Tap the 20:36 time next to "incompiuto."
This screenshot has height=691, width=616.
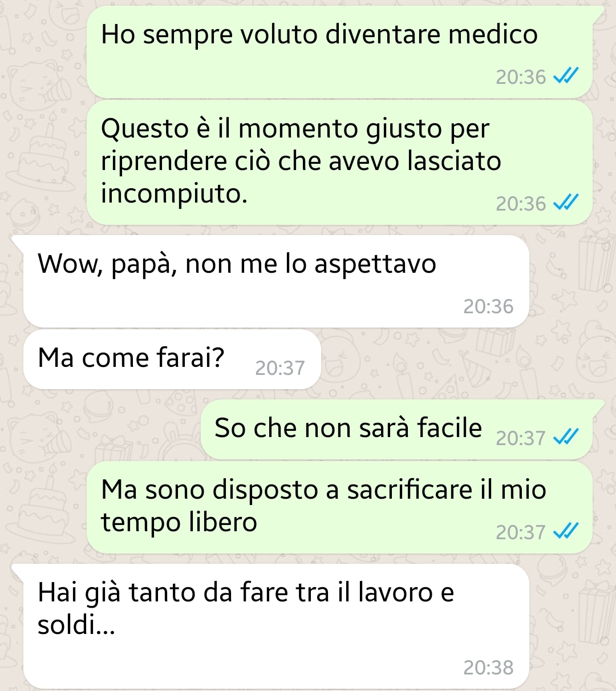521,203
